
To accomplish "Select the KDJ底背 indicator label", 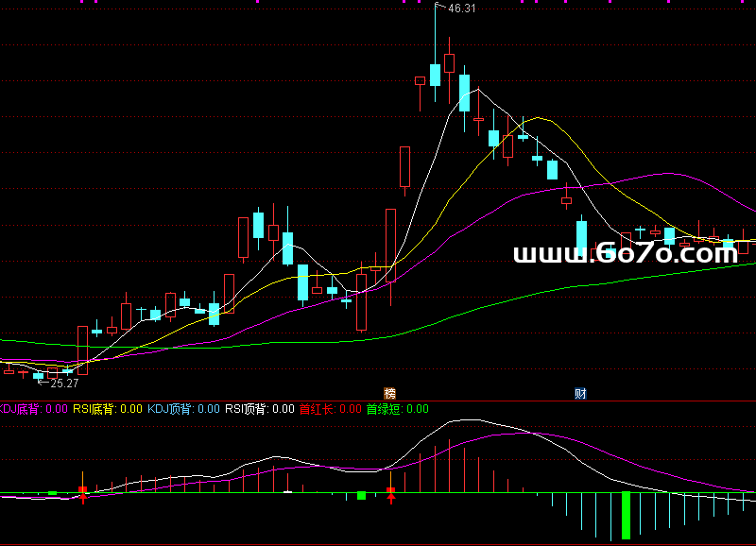I will click(33, 409).
